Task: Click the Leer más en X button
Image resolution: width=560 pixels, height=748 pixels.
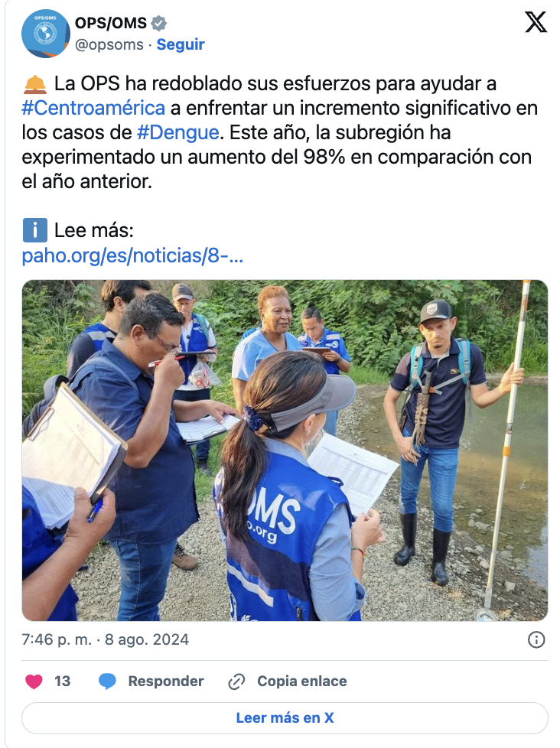Action: pyautogui.click(x=285, y=718)
